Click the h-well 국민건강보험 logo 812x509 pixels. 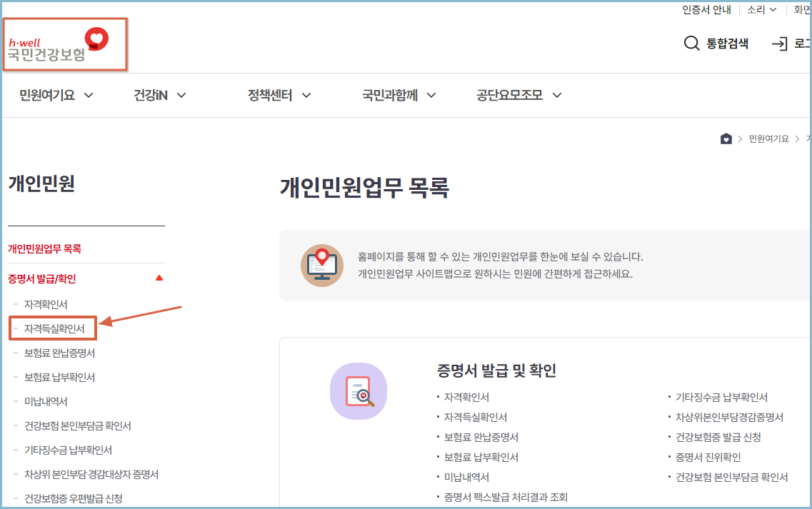coord(64,44)
